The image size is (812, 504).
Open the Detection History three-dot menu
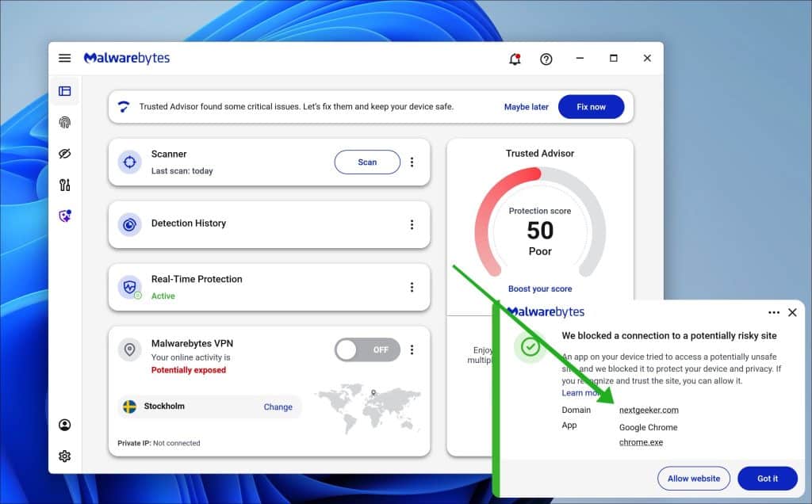[412, 224]
